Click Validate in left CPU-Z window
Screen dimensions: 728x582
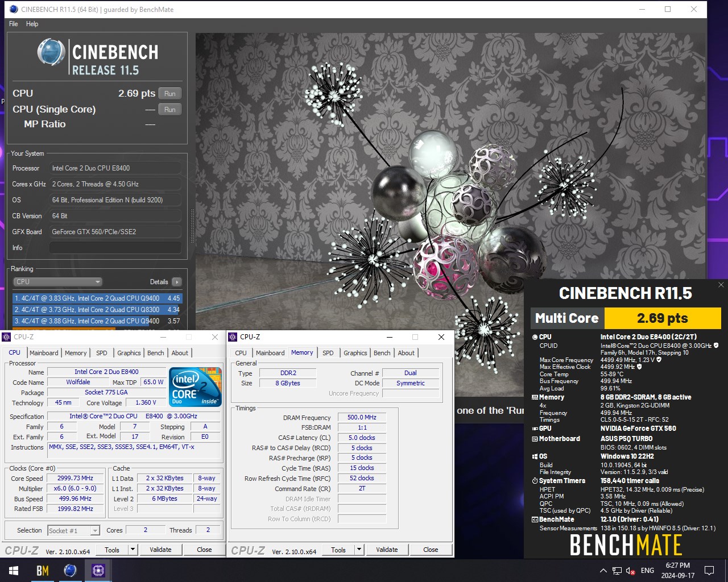click(160, 550)
